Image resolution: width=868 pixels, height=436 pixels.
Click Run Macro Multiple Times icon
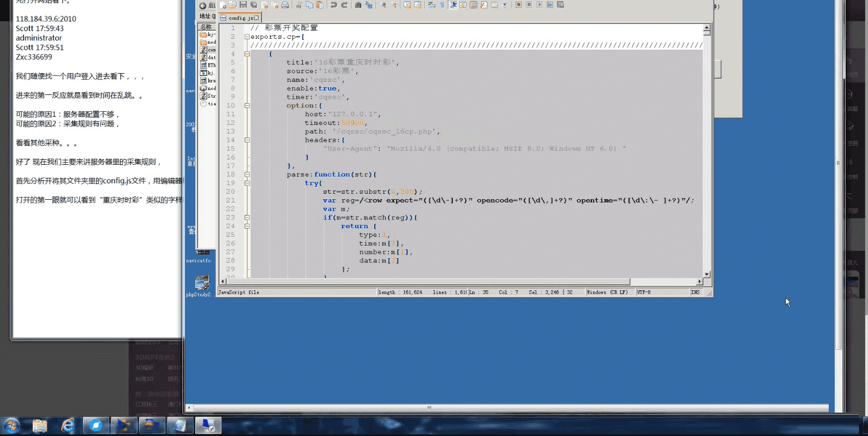[x=550, y=5]
